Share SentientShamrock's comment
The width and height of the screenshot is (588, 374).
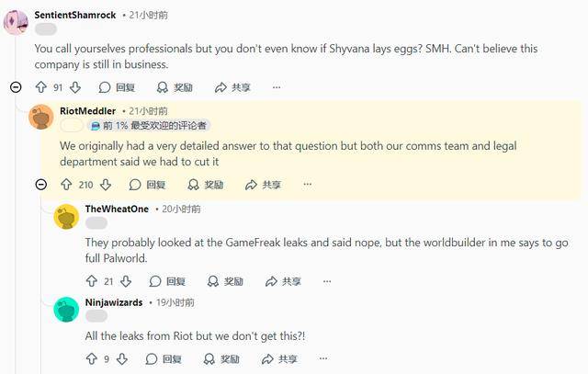232,87
